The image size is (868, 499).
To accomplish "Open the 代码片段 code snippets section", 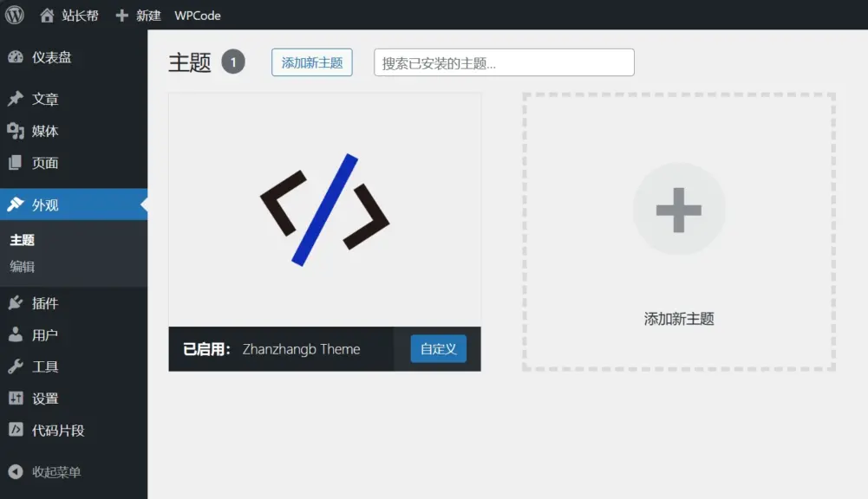I will [52, 431].
